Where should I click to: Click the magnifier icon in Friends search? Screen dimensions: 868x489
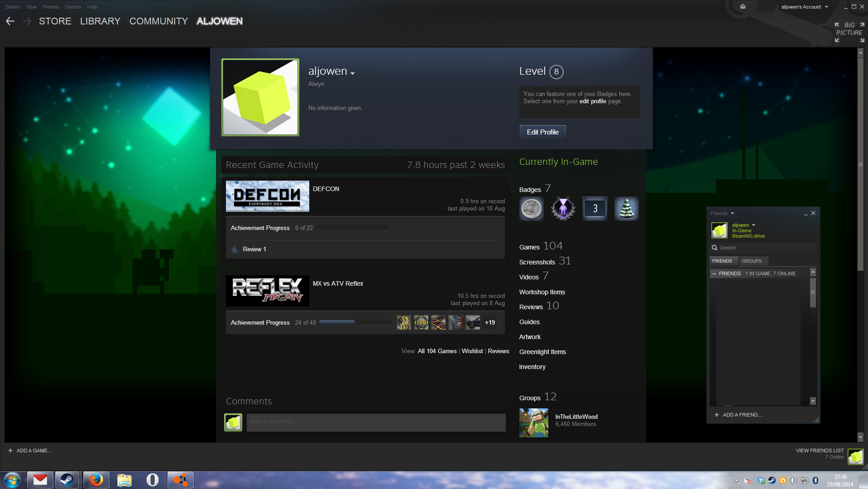coord(715,248)
